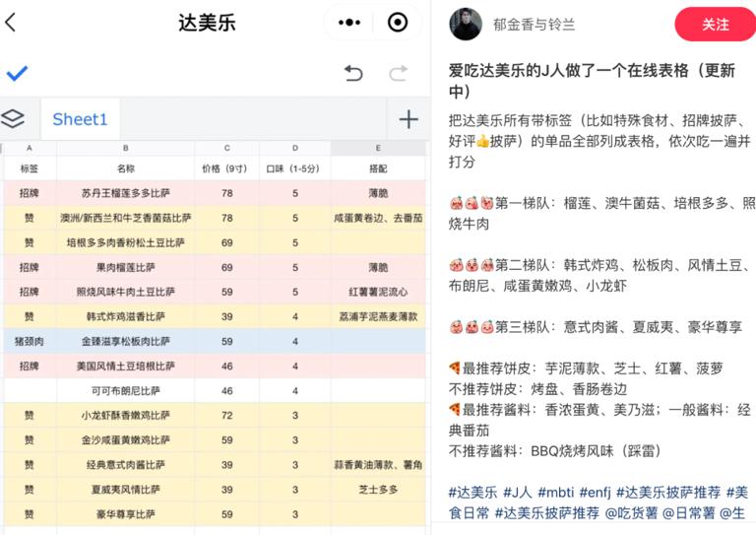The height and width of the screenshot is (535, 756).
Task: Select cell 荔浦芋泥燕麦薄款
Action: click(378, 316)
